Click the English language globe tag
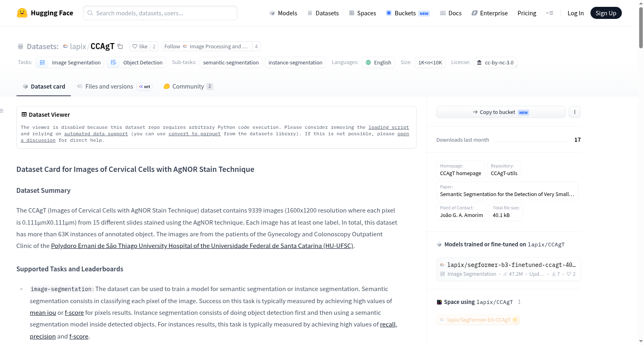The image size is (644, 345). pos(378,62)
